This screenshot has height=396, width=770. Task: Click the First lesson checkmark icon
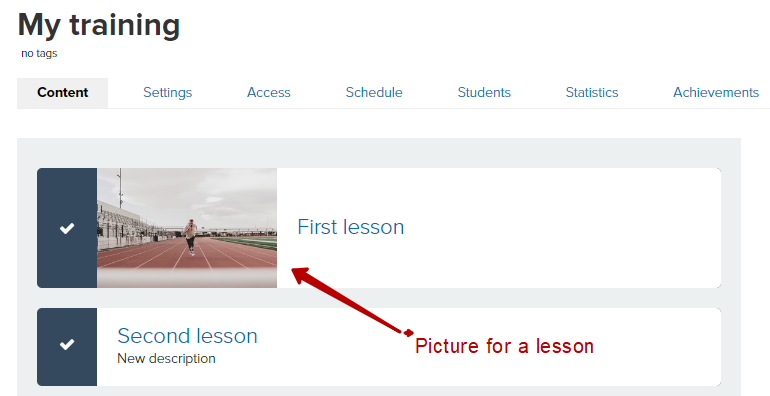click(x=67, y=228)
